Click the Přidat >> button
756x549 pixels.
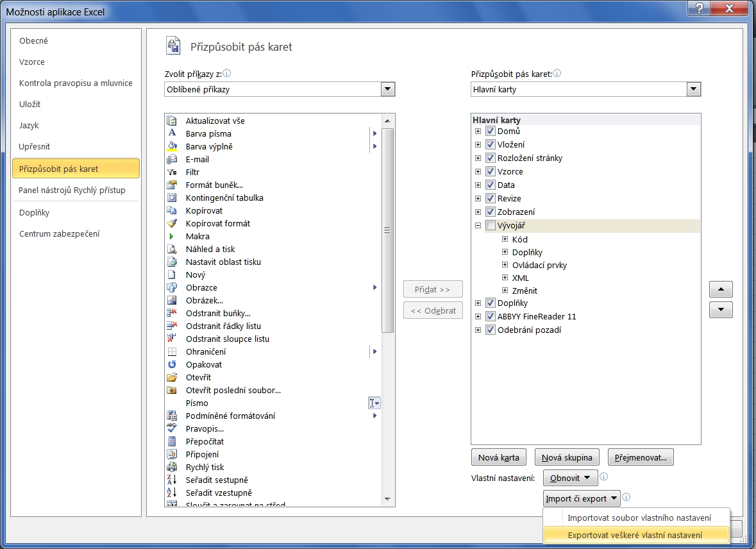coord(433,289)
